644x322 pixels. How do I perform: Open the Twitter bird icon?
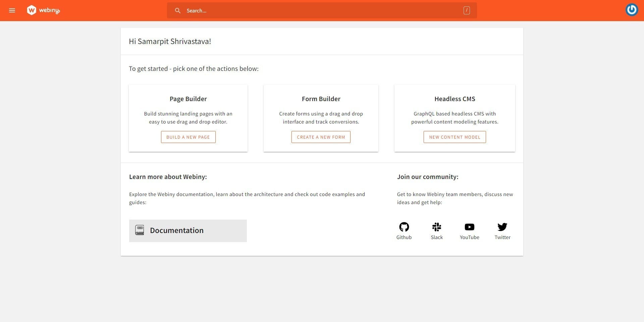pos(502,227)
